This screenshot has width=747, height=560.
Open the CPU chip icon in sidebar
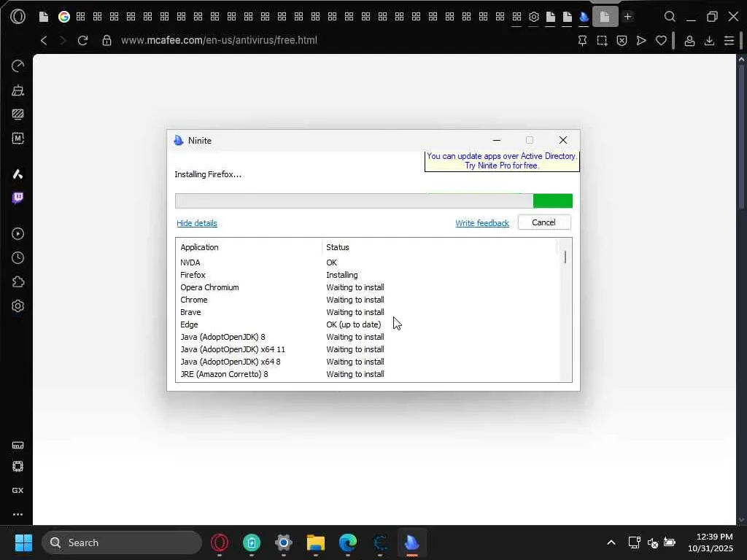point(18,467)
